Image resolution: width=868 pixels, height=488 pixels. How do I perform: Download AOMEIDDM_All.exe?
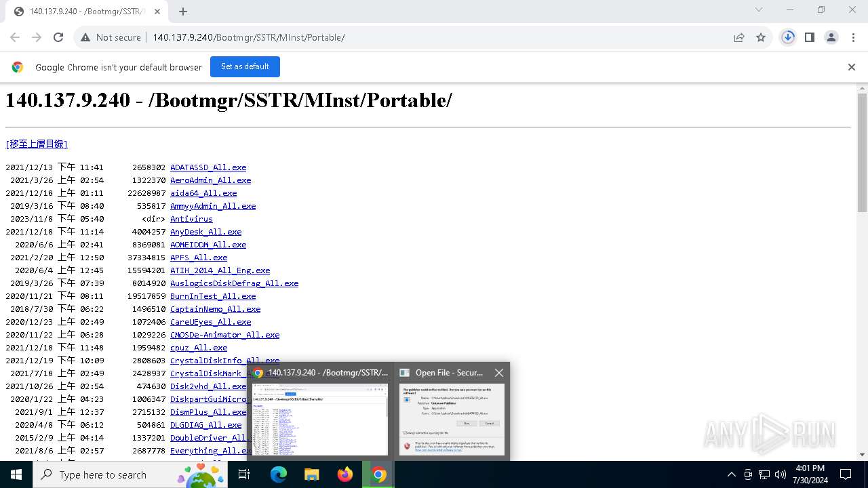pos(208,245)
